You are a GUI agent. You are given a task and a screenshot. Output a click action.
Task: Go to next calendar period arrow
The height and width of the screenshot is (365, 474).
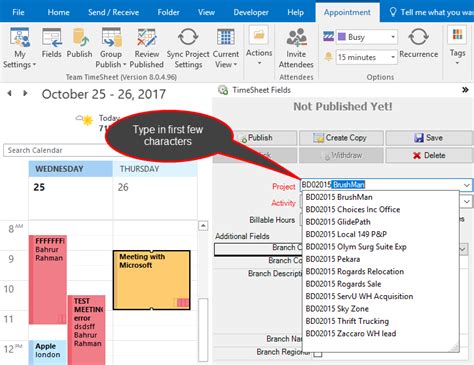(25, 93)
